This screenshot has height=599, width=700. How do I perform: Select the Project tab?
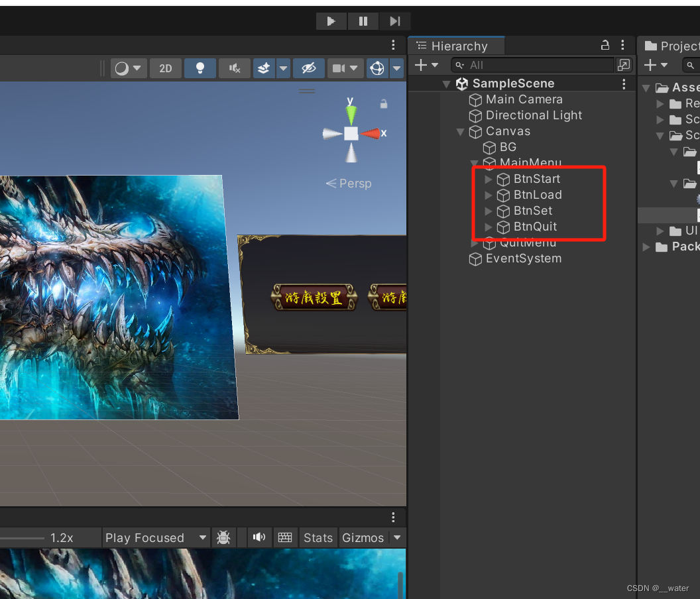pyautogui.click(x=671, y=46)
